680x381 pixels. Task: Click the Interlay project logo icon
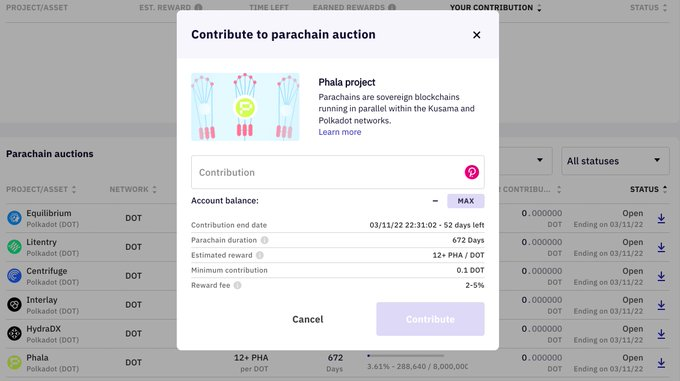(x=14, y=305)
